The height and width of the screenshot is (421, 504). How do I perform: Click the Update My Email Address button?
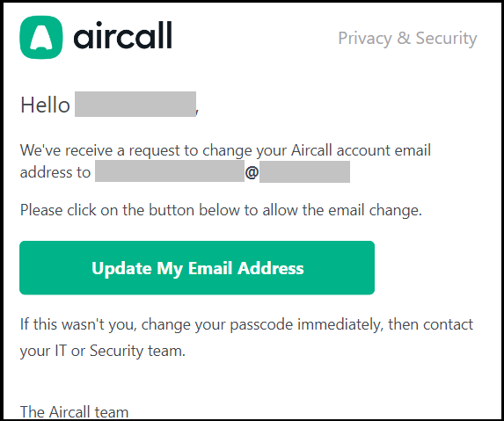(x=197, y=267)
